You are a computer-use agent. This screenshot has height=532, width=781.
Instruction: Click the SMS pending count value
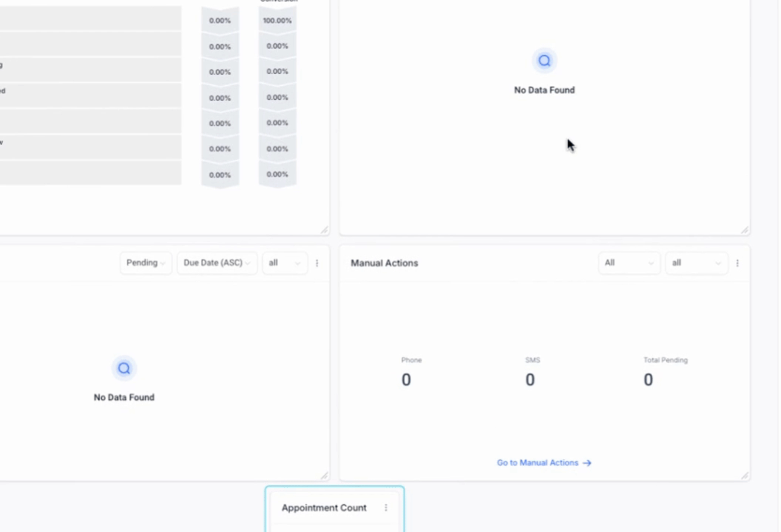click(530, 380)
